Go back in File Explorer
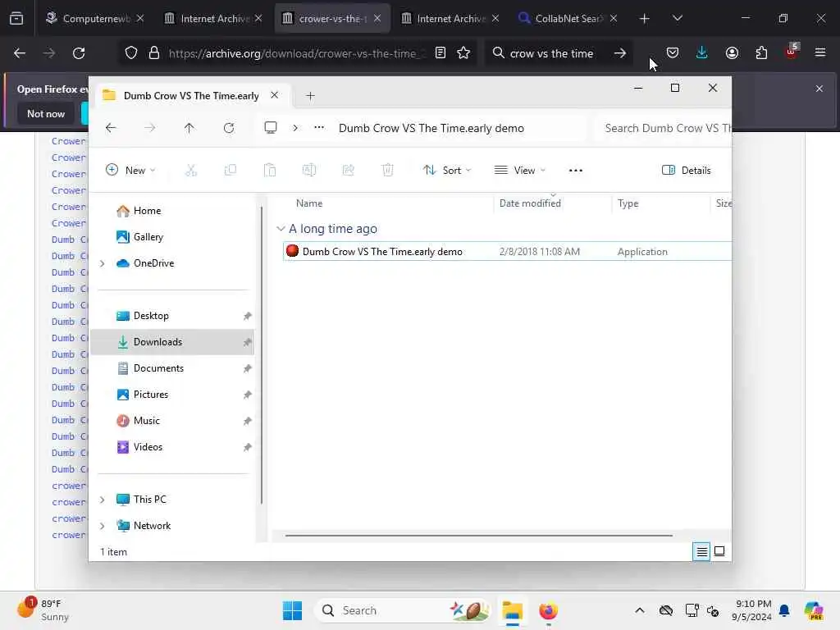Viewport: 840px width, 630px height. 111,128
